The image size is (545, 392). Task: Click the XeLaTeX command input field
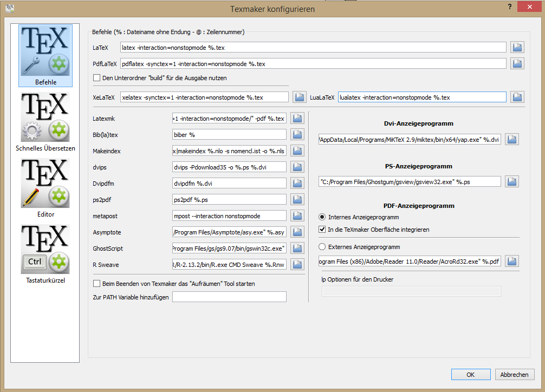point(204,97)
